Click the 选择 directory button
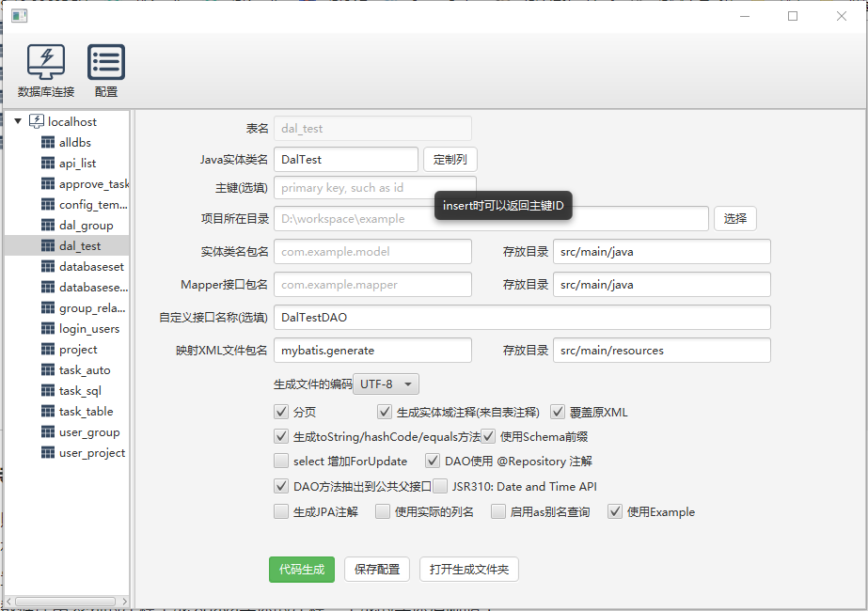Image resolution: width=868 pixels, height=611 pixels. coord(735,219)
